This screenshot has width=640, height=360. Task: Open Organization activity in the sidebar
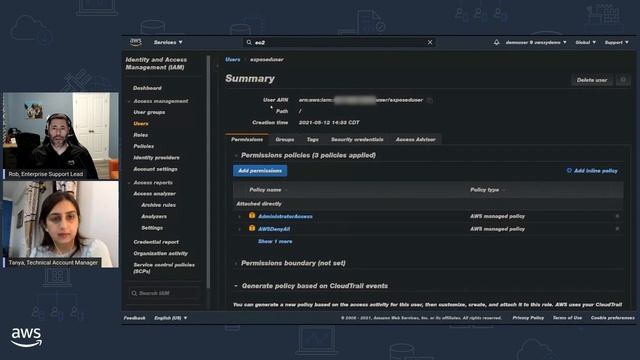tap(161, 253)
